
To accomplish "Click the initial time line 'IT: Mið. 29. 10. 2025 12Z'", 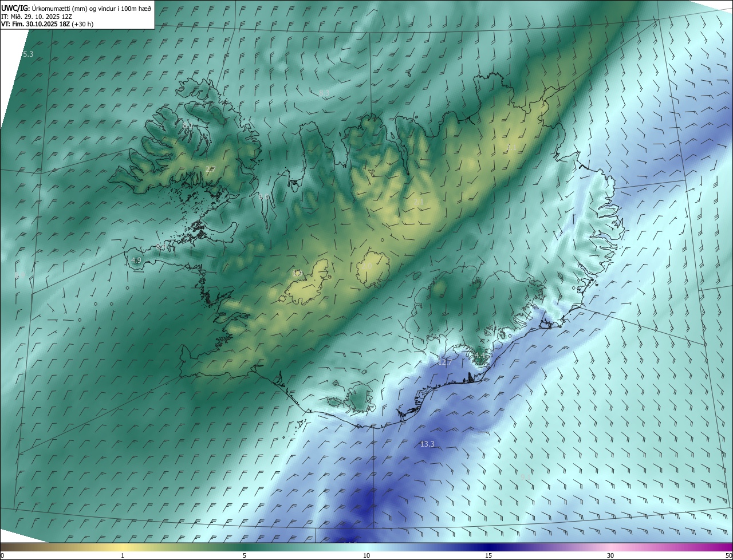I will coord(37,17).
